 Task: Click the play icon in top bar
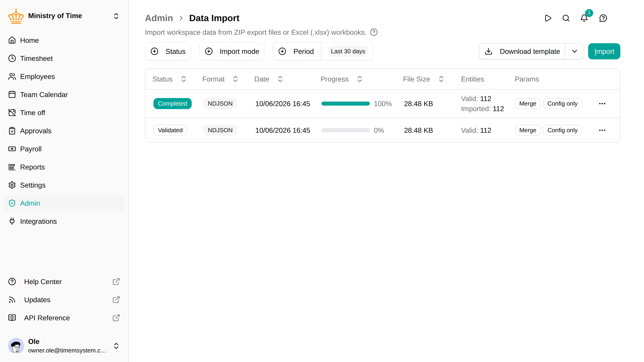pos(548,18)
